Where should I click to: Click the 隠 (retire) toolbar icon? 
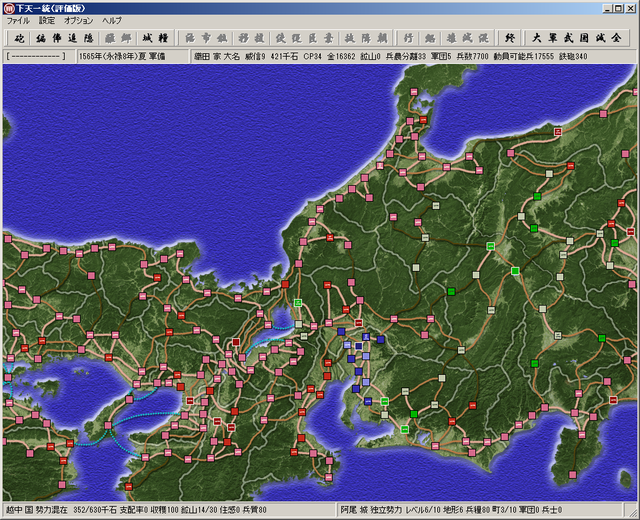(x=89, y=38)
